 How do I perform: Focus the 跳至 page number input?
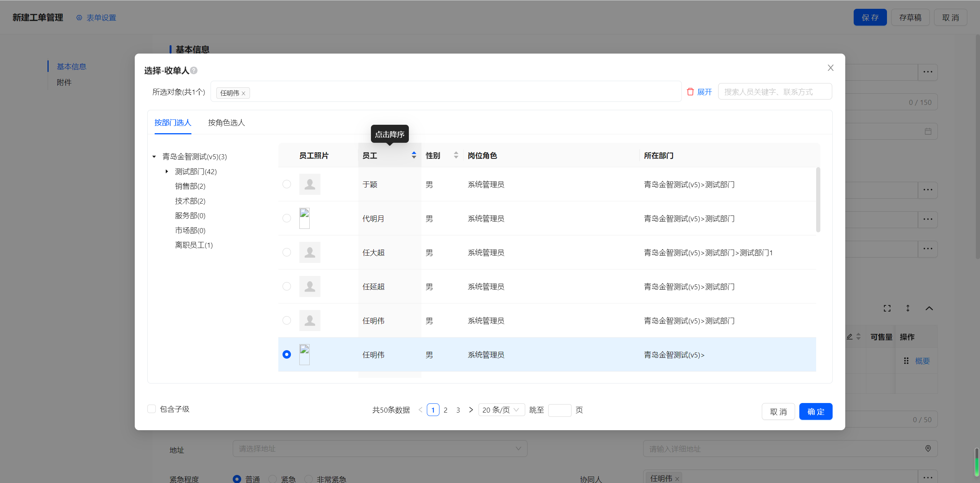(560, 410)
